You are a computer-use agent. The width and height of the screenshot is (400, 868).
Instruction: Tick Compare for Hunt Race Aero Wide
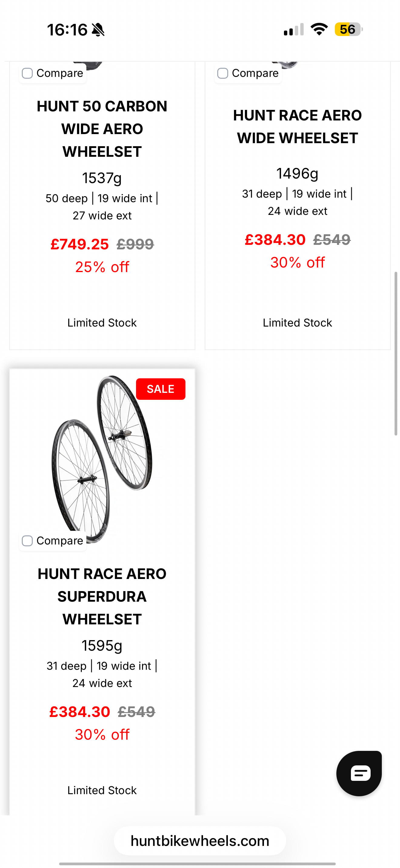point(223,73)
